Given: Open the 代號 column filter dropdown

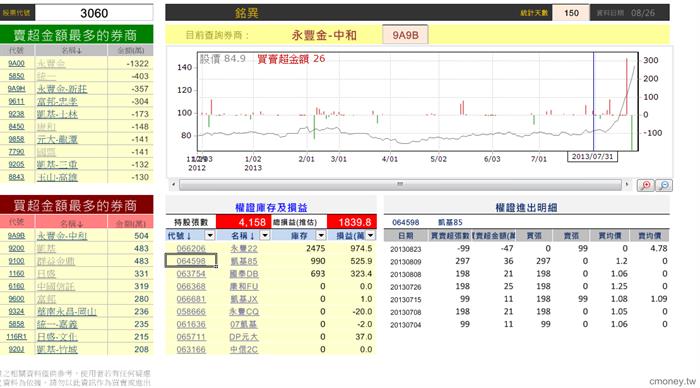Looking at the screenshot, I should pos(209,235).
